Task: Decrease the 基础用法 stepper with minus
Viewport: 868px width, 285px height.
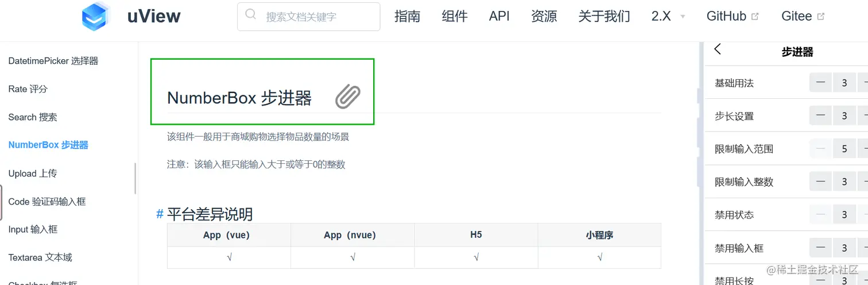Action: pyautogui.click(x=820, y=83)
